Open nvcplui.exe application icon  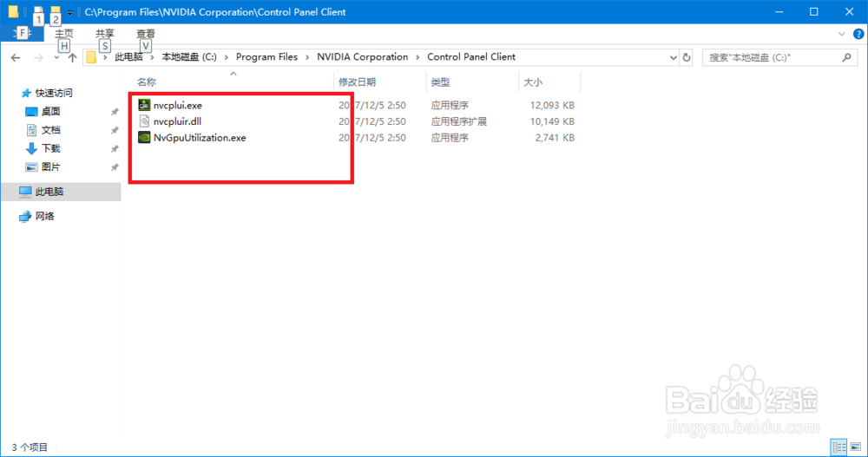144,105
